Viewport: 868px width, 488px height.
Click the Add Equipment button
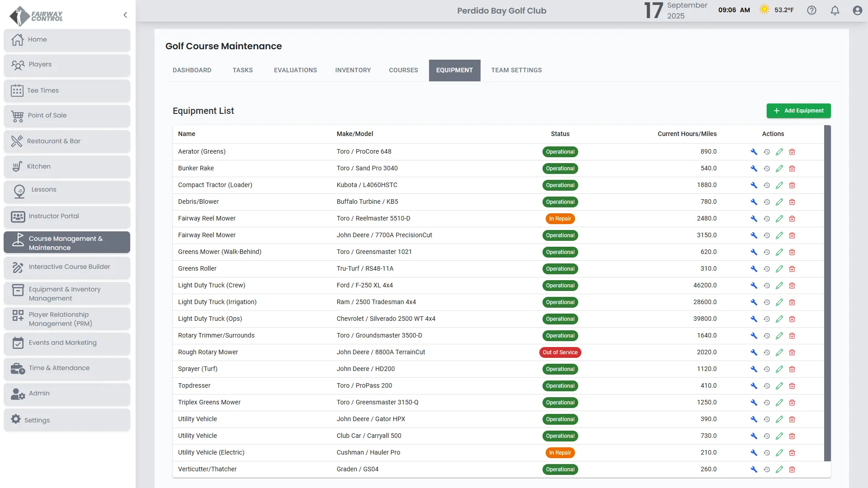click(798, 111)
